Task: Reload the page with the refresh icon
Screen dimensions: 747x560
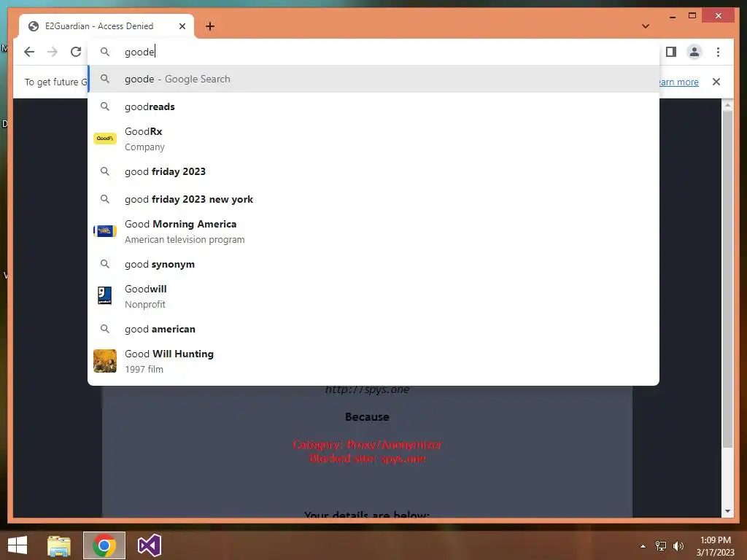Action: (x=76, y=52)
